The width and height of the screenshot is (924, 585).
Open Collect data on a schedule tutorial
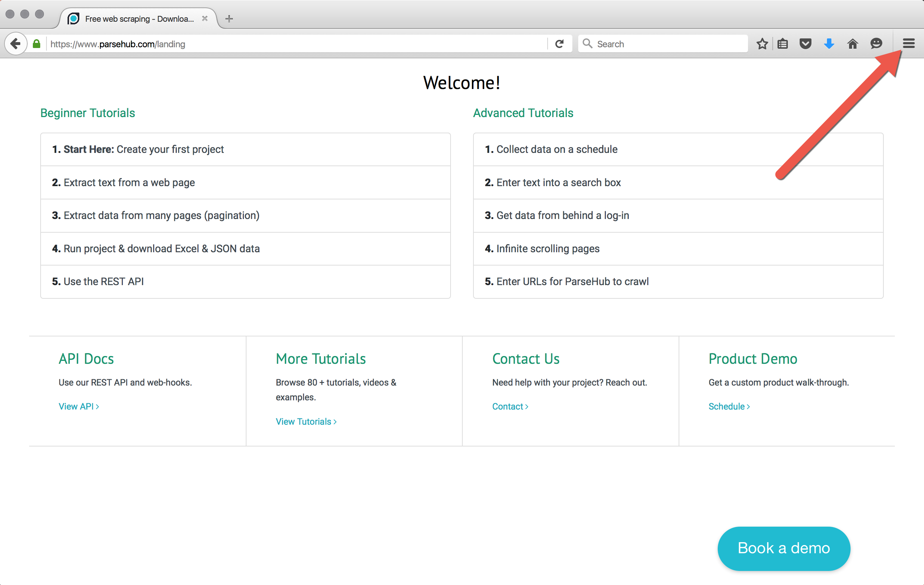pos(678,150)
